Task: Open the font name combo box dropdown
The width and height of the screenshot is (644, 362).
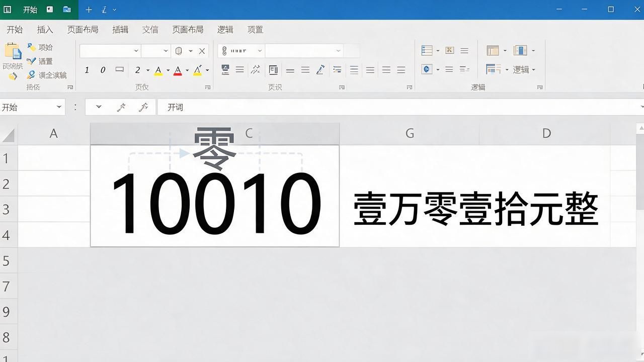Action: click(136, 51)
